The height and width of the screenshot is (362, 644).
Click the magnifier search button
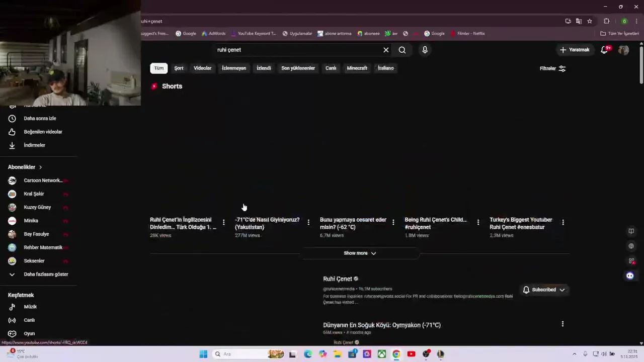pyautogui.click(x=402, y=50)
